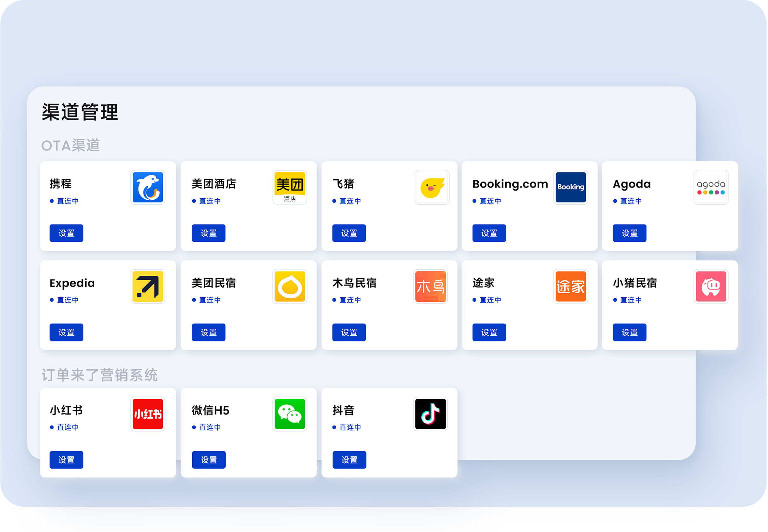Viewport: 768px width, 532px height.
Task: Click the Meituan Minsu (美团民宿) logo
Action: (290, 287)
